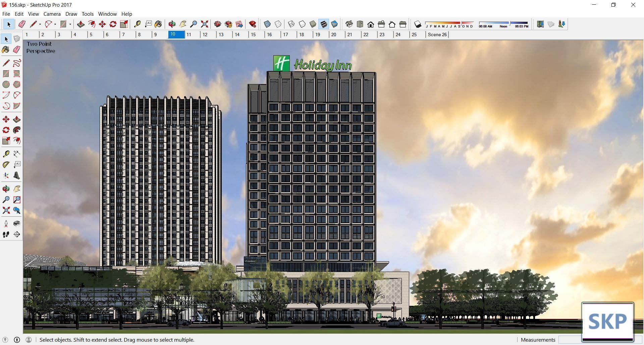Toggle X-Ray face style
This screenshot has height=345, width=644.
tap(267, 24)
